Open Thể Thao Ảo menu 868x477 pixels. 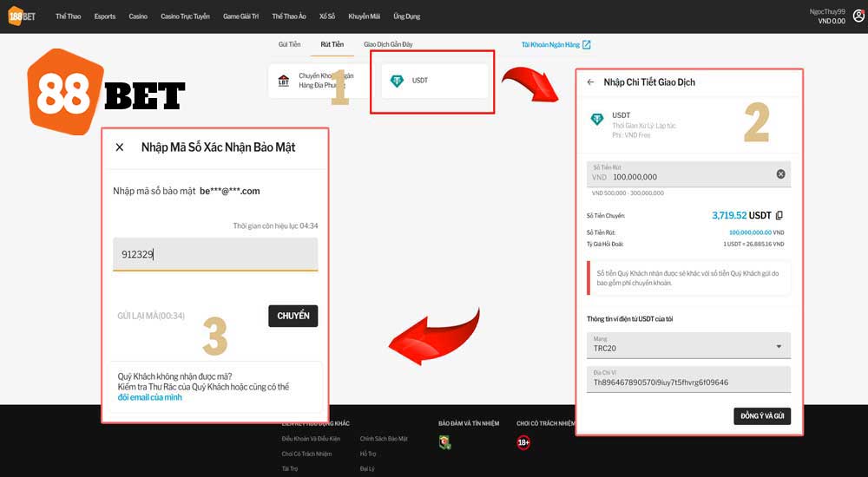[289, 16]
